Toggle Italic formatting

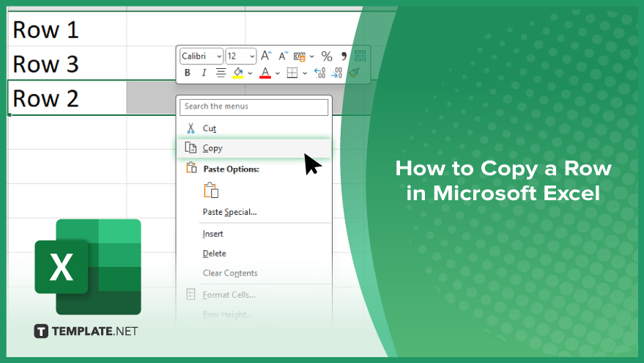[x=204, y=73]
